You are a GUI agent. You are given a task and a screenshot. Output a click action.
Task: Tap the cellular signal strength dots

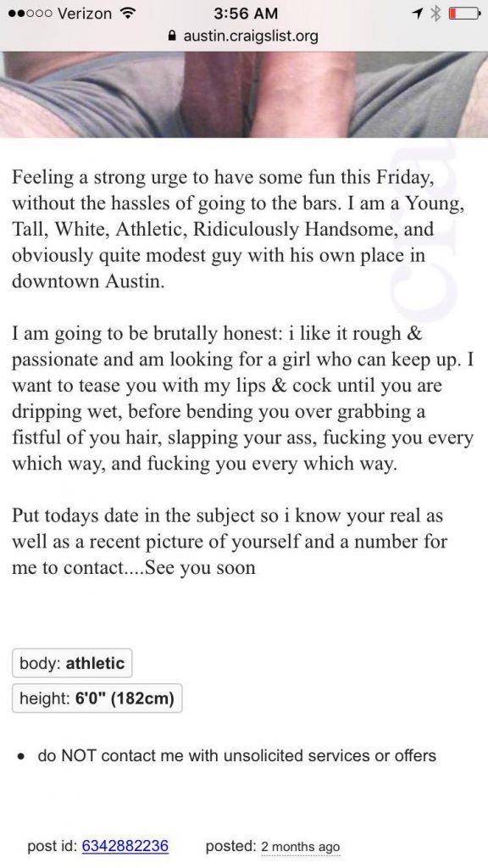click(x=31, y=14)
